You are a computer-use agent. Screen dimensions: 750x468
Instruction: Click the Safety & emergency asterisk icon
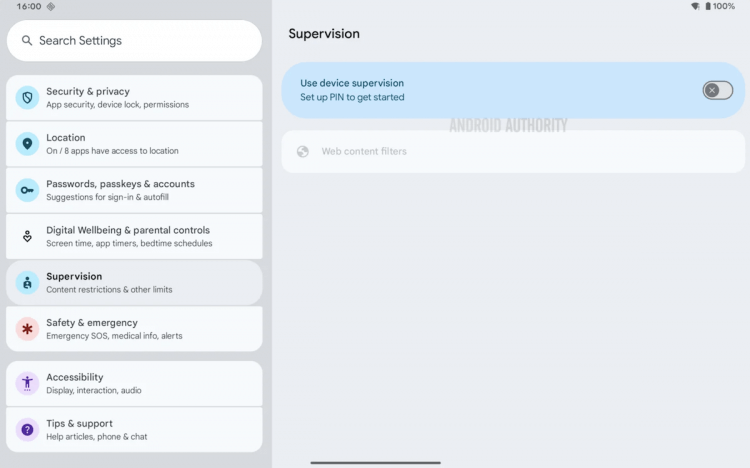click(27, 329)
